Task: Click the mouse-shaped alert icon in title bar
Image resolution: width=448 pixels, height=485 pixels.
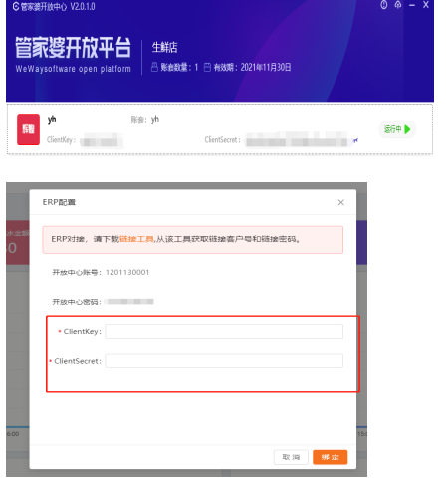Action: (x=383, y=5)
